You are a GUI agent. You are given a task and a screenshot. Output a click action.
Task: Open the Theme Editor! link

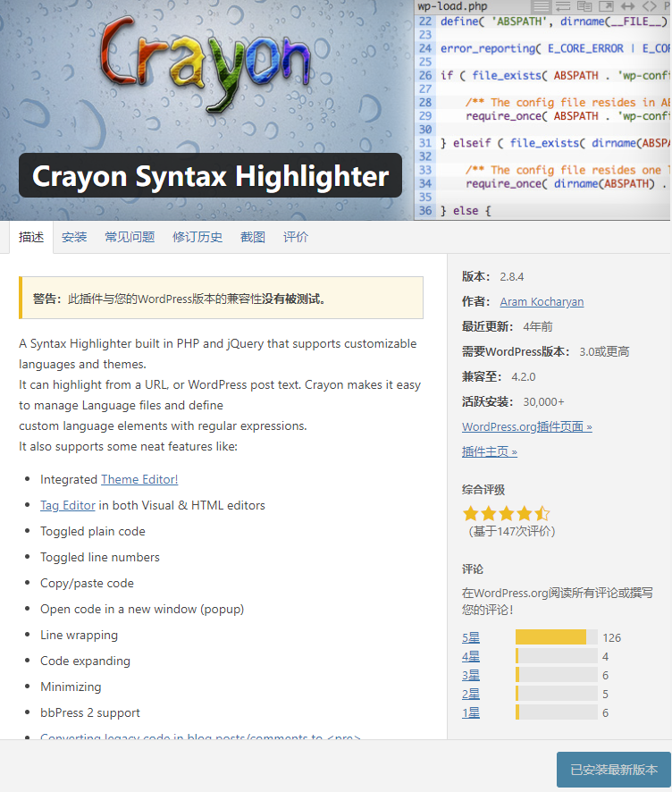(139, 479)
